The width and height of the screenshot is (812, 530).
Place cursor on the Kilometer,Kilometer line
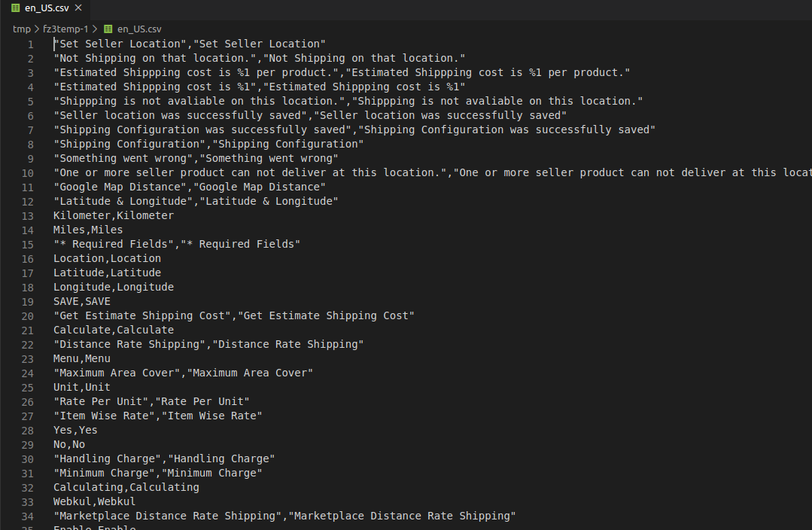(113, 215)
